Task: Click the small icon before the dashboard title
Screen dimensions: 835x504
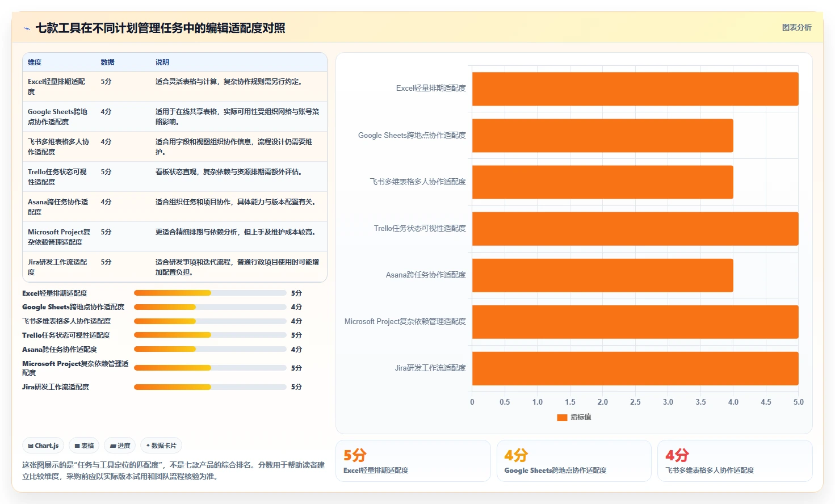Action: (27, 28)
